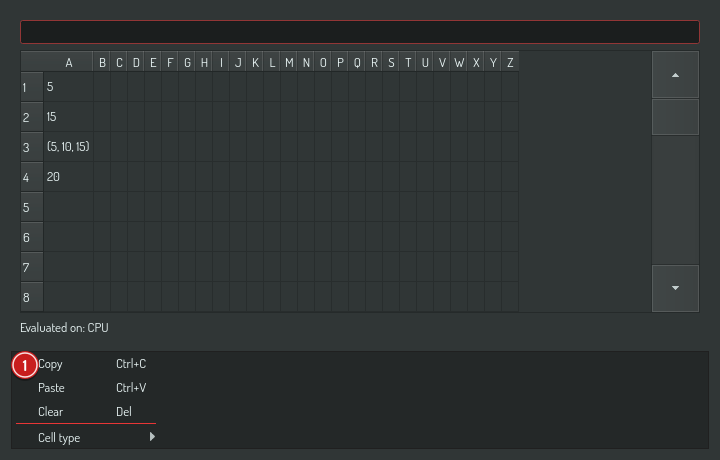Expand the Cell type submenu

pyautogui.click(x=85, y=438)
